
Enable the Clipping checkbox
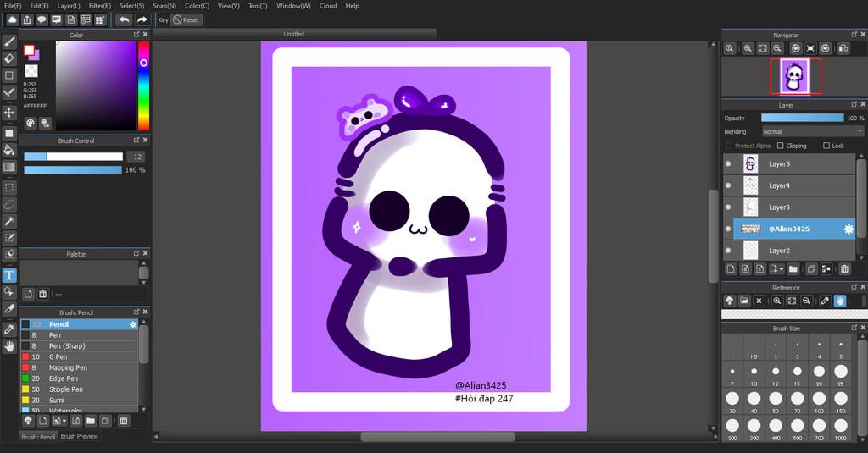(x=780, y=146)
